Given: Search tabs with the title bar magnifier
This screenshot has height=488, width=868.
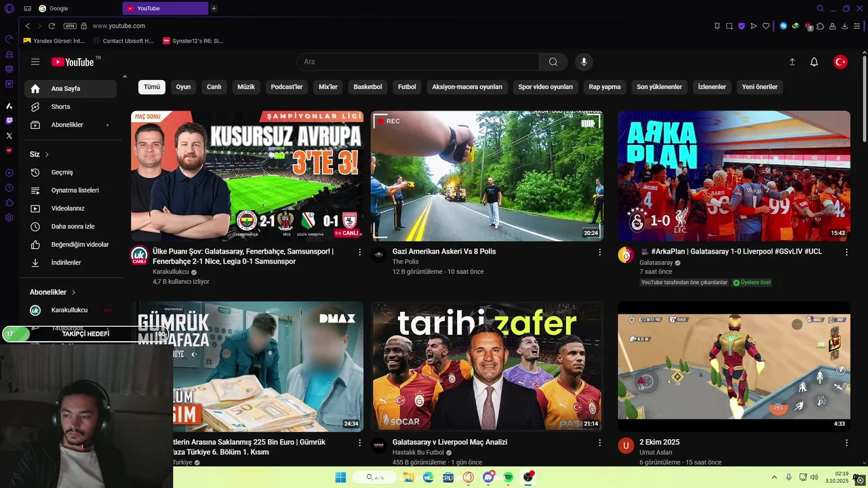Looking at the screenshot, I should [x=820, y=8].
